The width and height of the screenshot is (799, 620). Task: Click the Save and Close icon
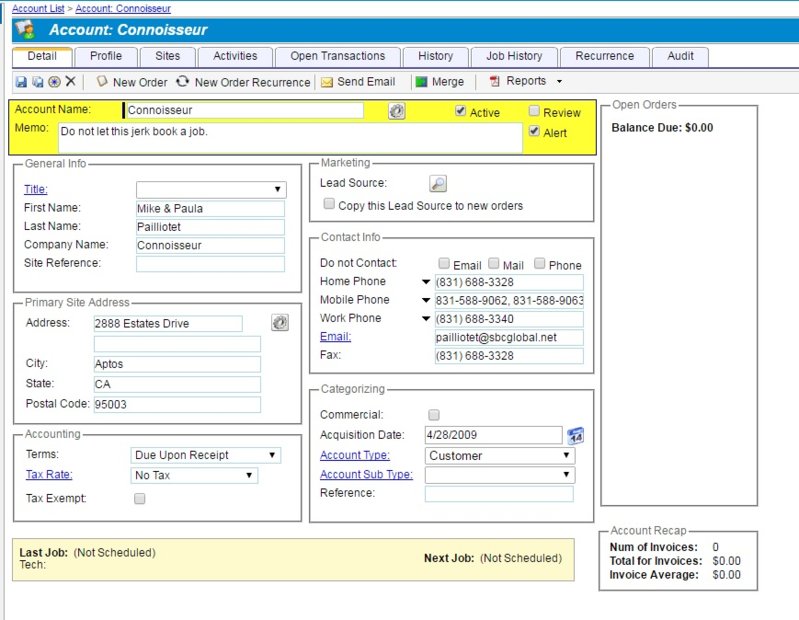point(37,82)
